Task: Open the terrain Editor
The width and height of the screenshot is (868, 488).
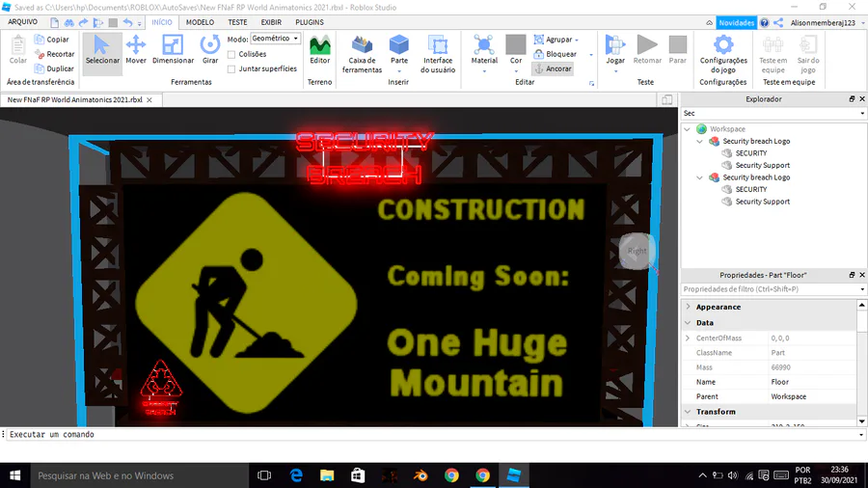Action: point(319,50)
